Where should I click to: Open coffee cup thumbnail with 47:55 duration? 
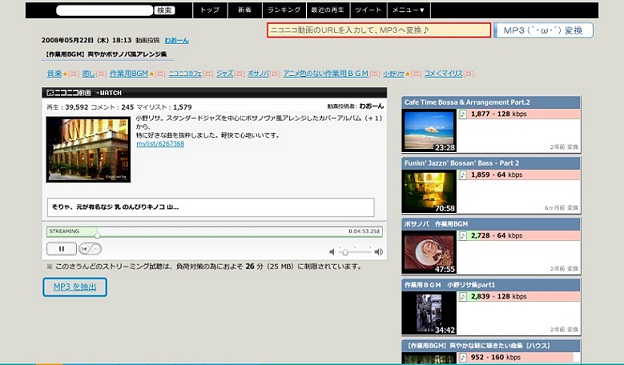point(429,252)
